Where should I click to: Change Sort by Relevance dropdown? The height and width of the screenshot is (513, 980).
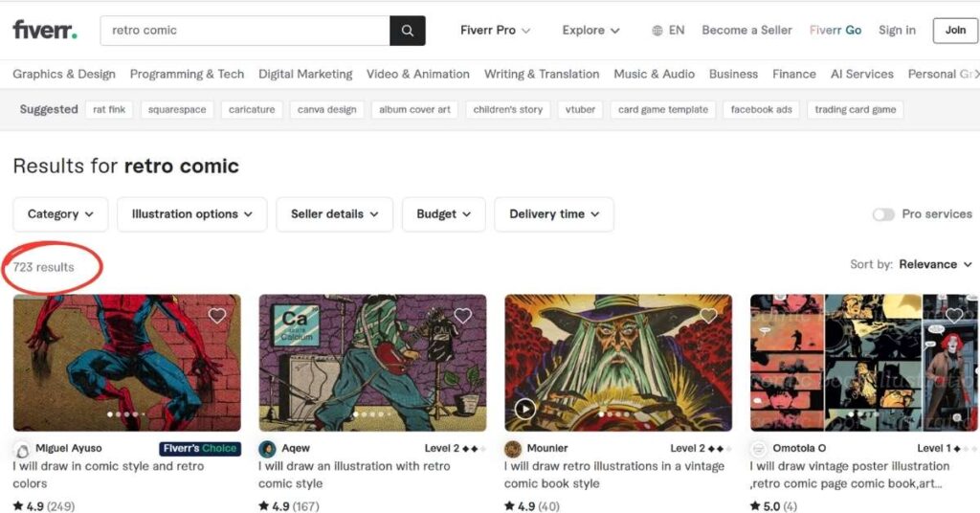pyautogui.click(x=935, y=264)
